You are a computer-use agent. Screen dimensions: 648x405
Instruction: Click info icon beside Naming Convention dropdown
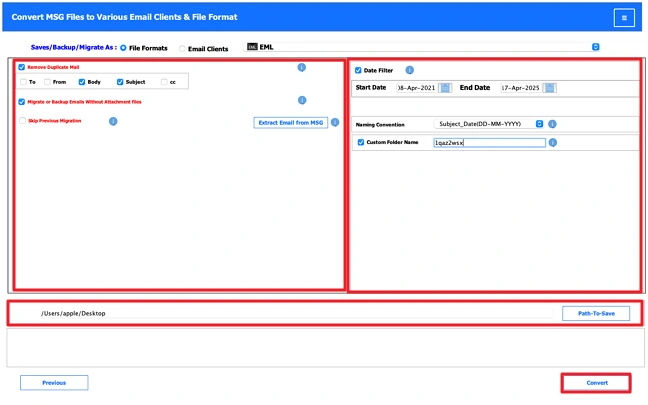[552, 124]
